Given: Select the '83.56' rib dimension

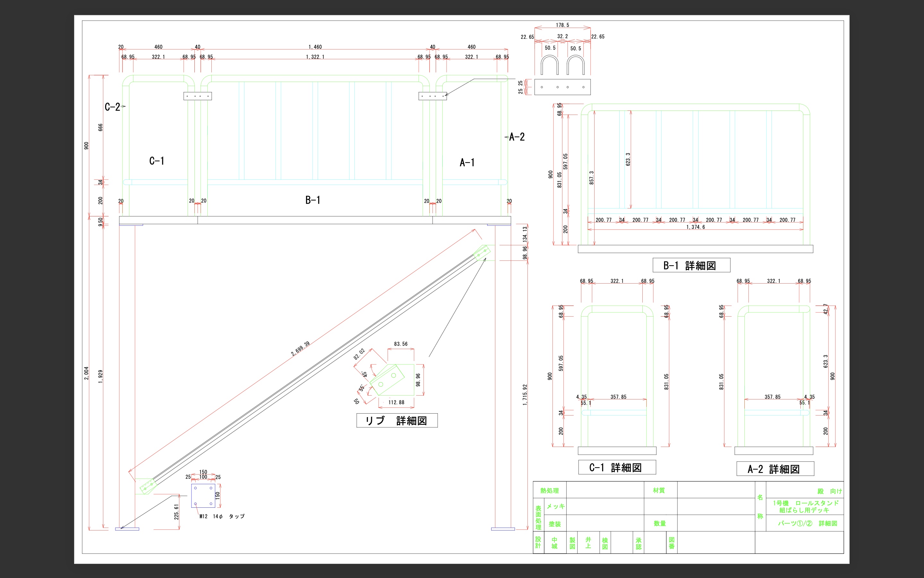Looking at the screenshot, I should tap(400, 344).
